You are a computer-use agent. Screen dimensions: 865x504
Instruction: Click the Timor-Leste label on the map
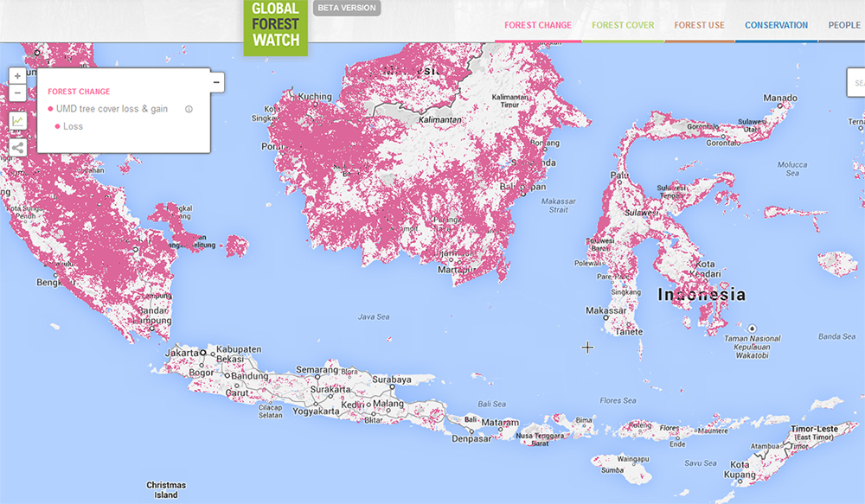[814, 431]
